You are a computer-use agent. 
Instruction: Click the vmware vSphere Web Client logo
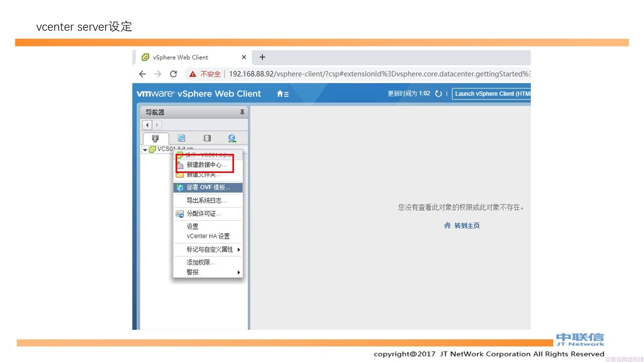coord(199,94)
